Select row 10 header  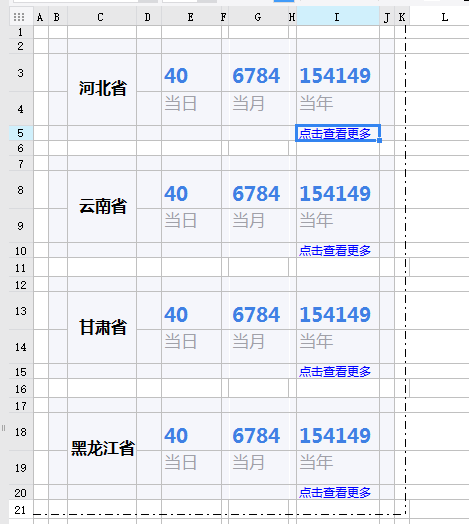tap(21, 250)
